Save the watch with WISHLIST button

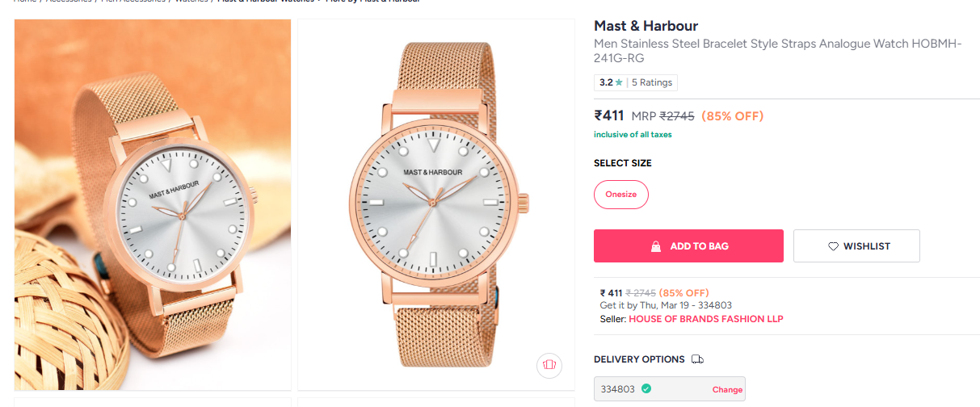tap(856, 246)
